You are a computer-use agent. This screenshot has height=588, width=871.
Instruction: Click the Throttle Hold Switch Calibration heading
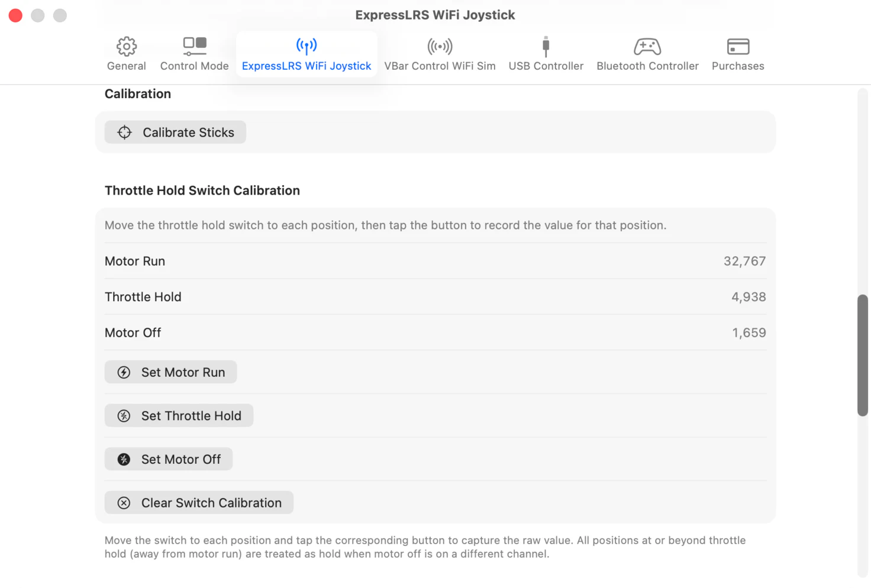(202, 190)
